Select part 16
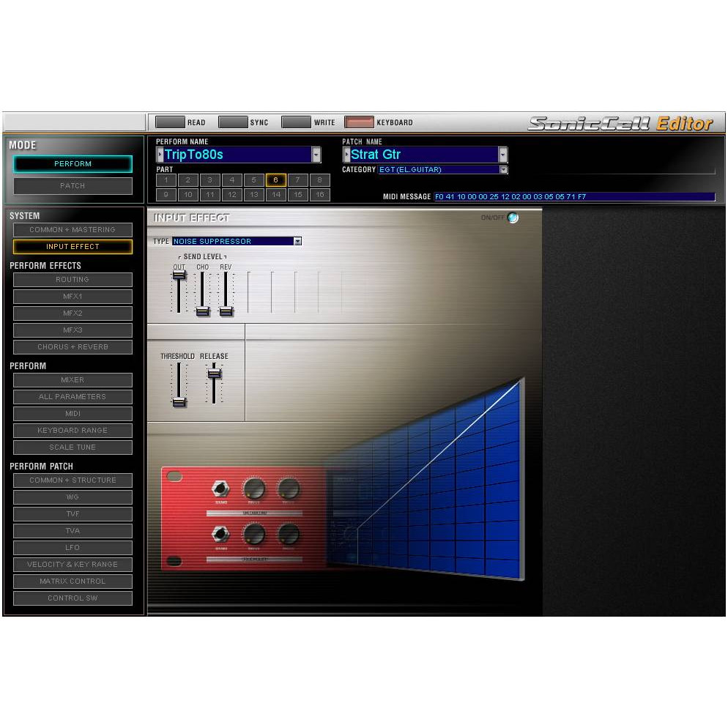 (320, 195)
